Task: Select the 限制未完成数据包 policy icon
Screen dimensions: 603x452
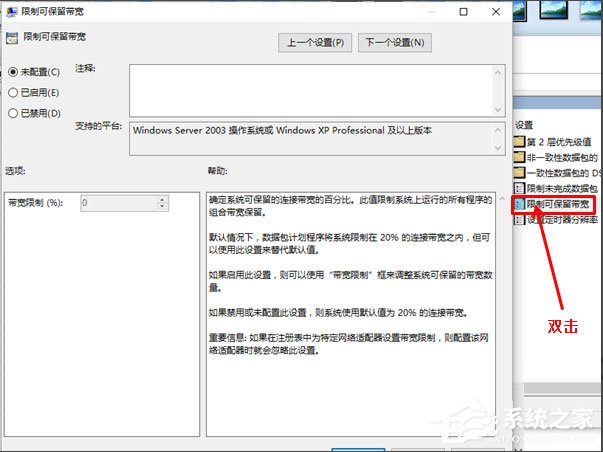Action: click(x=518, y=188)
